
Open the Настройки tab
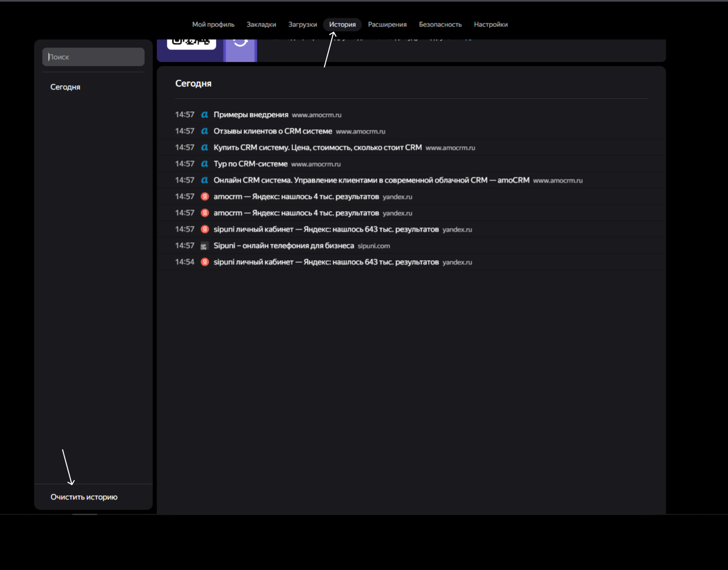coord(491,25)
